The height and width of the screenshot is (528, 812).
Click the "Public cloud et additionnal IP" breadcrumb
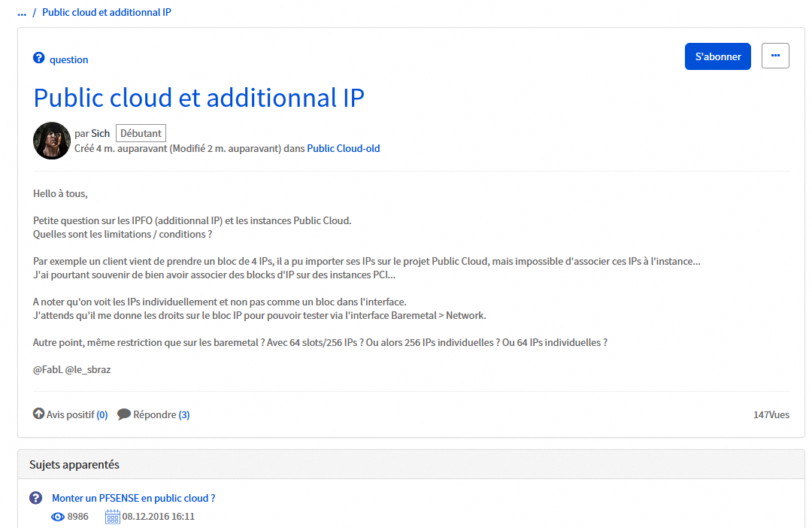[107, 13]
